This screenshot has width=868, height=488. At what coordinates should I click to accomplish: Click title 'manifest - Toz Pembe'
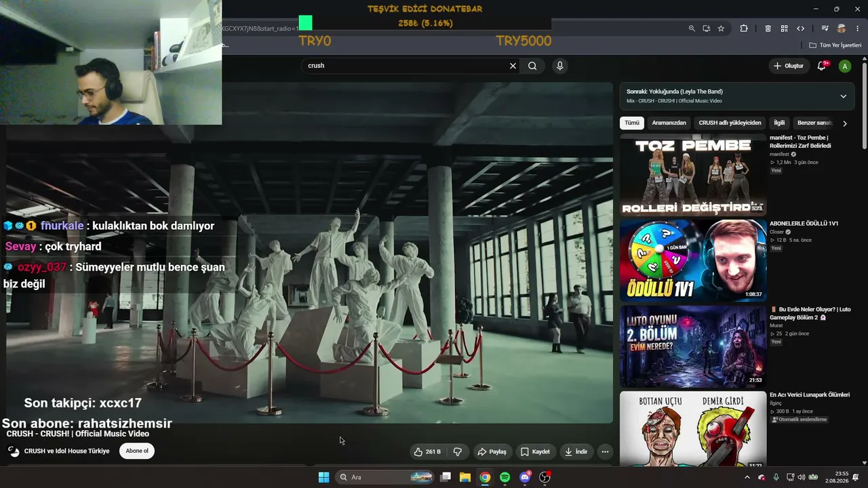[x=800, y=142]
